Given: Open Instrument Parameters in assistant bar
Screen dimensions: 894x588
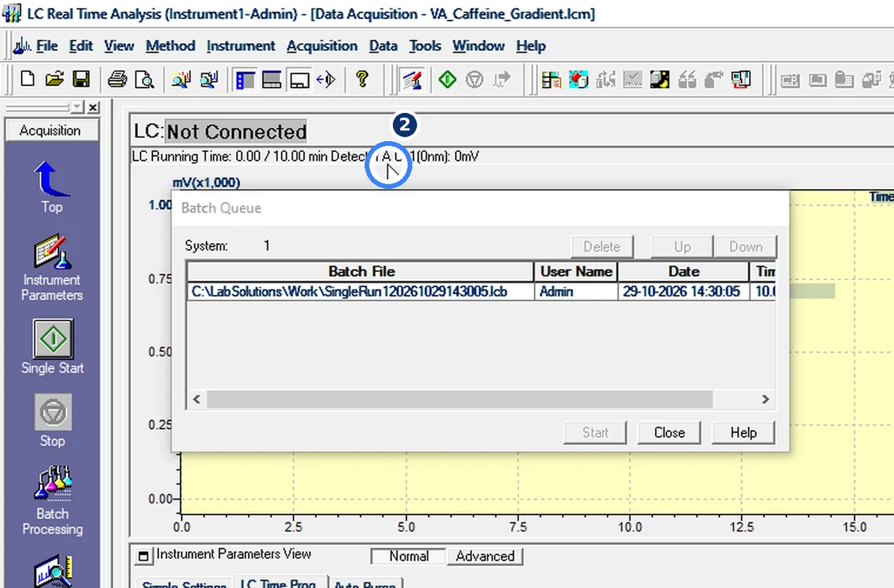Looking at the screenshot, I should 52,267.
